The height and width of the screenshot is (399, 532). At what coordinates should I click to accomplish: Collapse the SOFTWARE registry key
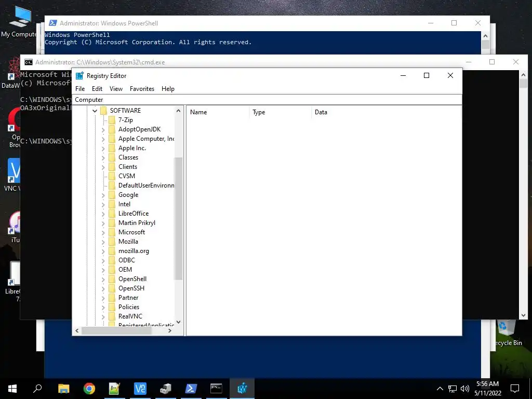coord(95,111)
